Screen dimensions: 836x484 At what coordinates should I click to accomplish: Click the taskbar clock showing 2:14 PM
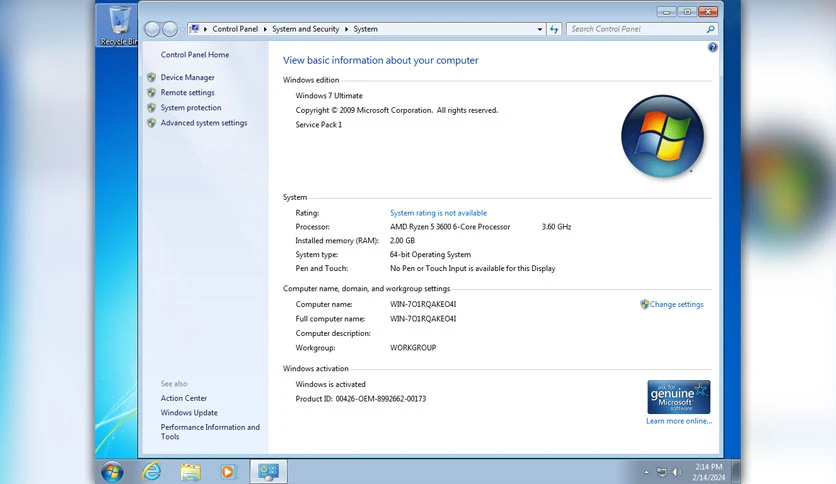709,472
